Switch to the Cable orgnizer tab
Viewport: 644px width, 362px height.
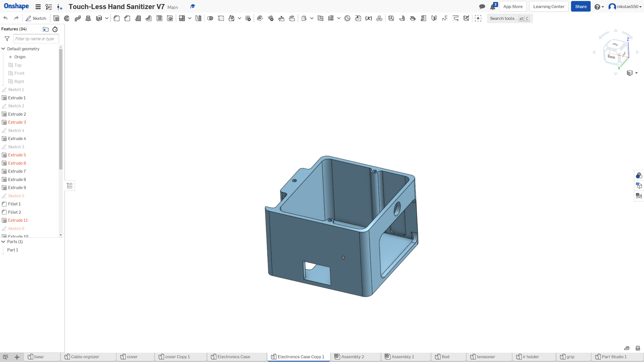(85, 357)
